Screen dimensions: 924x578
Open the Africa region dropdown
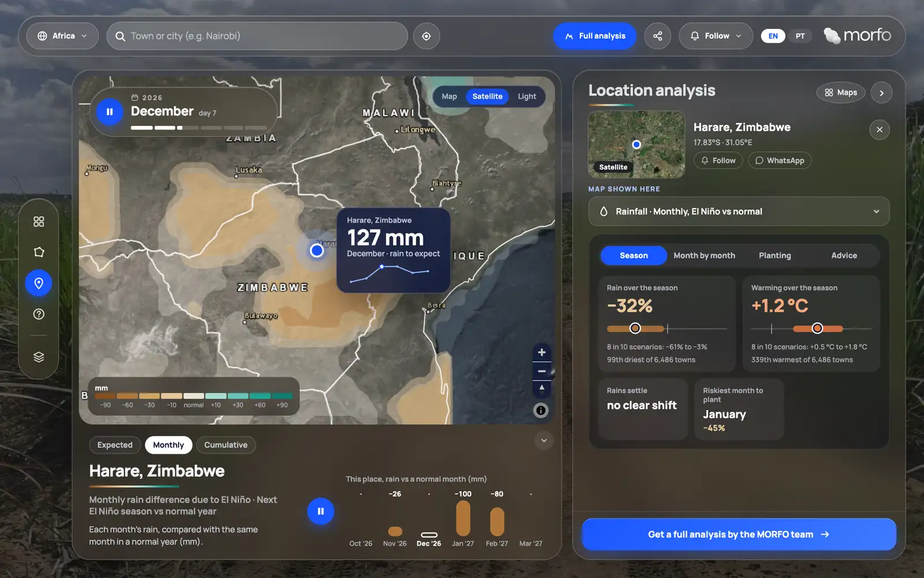pyautogui.click(x=62, y=36)
